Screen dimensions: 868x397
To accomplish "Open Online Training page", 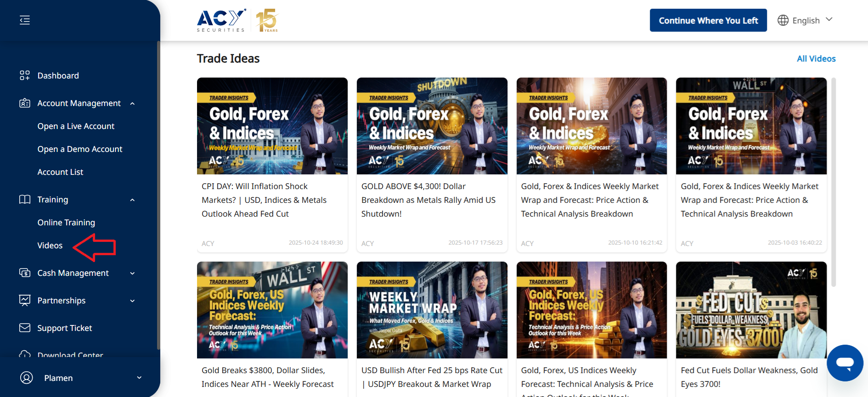I will point(66,222).
